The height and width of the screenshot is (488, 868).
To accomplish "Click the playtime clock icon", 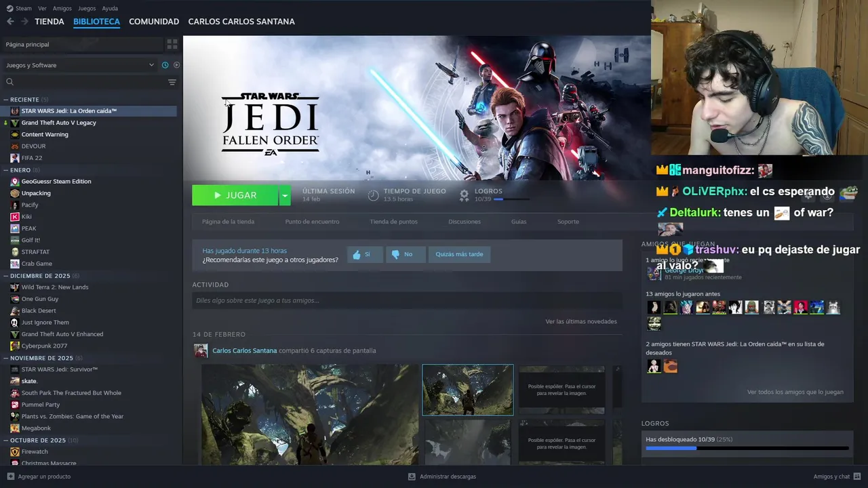I will pyautogui.click(x=373, y=195).
